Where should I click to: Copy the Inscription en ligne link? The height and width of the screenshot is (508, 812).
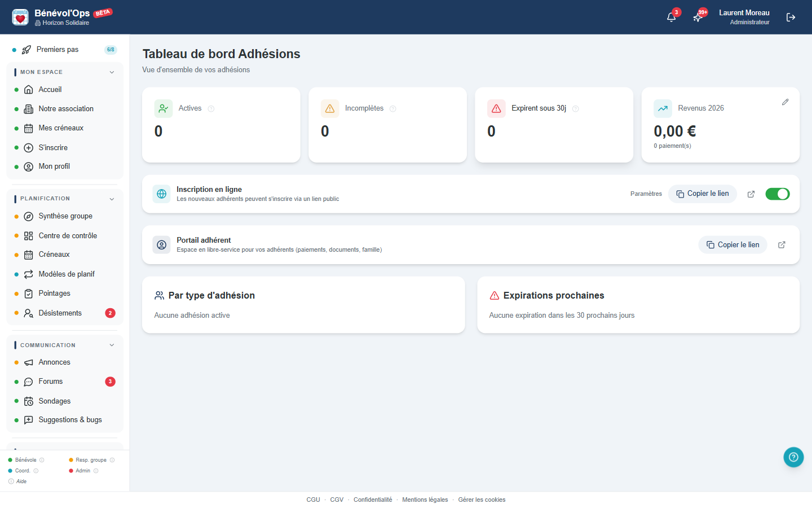pos(703,194)
